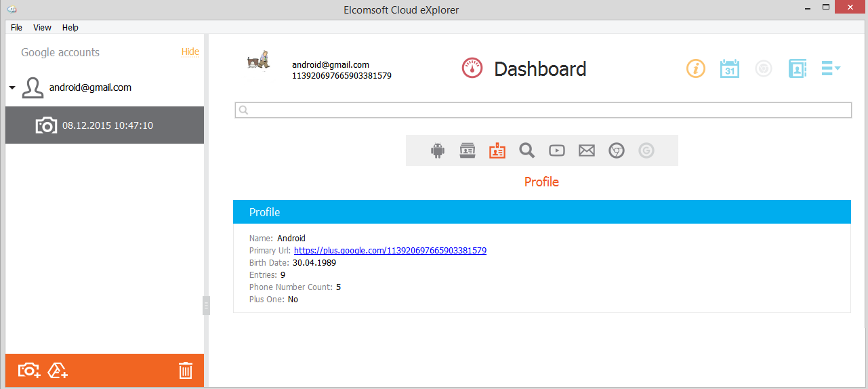Image resolution: width=868 pixels, height=389 pixels.
Task: Click the blue Profile section header
Action: click(x=541, y=212)
